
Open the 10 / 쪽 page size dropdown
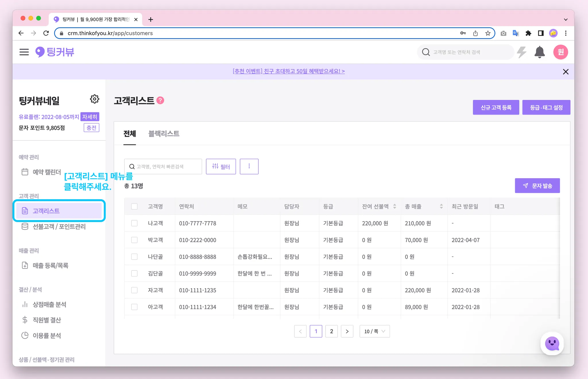click(x=374, y=331)
